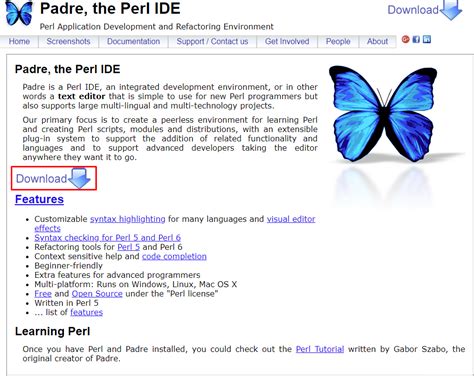Open Support / Contact us page

point(212,41)
